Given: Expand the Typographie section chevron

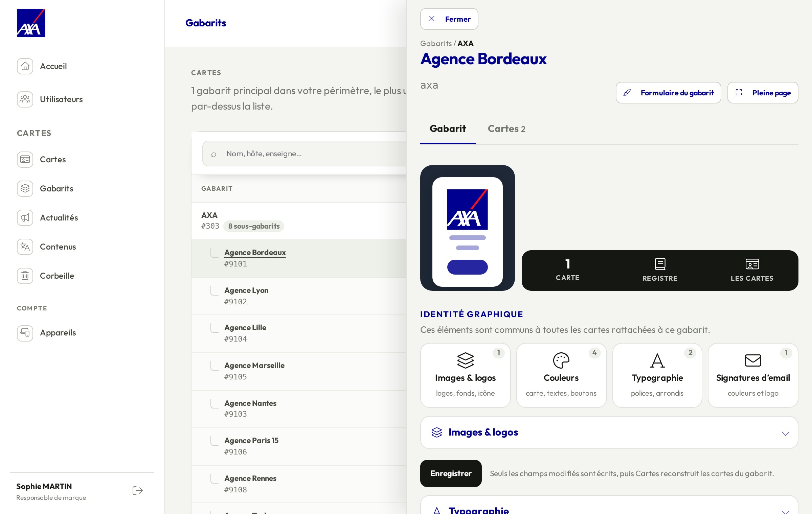Looking at the screenshot, I should (786, 512).
